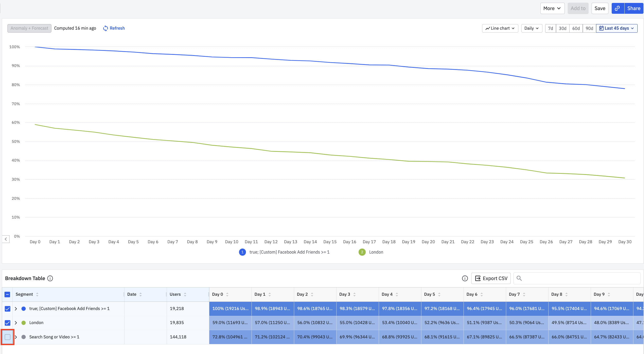Click info icon beside Breakdown Table title
644x354 pixels.
[x=50, y=278]
